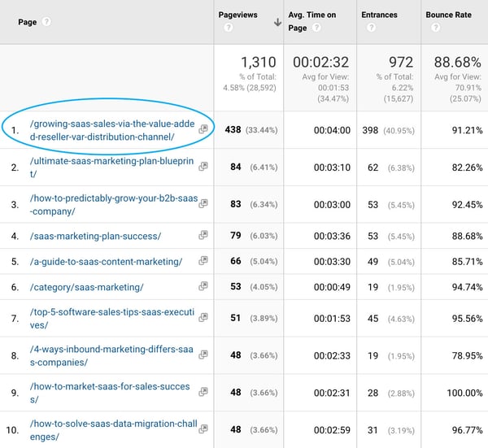Select pageviews cell showing 438
The width and height of the screenshot is (488, 448).
(x=233, y=129)
